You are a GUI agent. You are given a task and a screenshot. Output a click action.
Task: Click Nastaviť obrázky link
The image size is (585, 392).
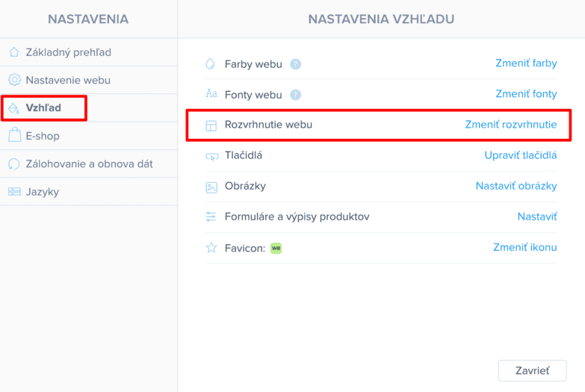(516, 186)
